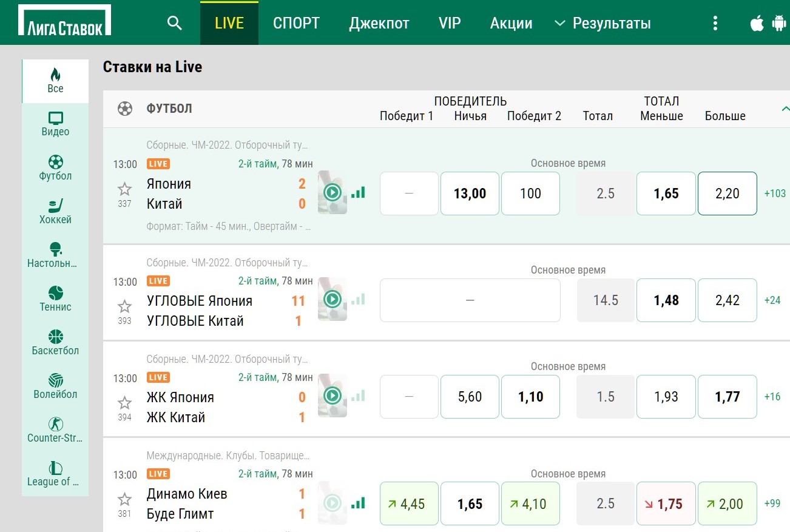The image size is (790, 532).
Task: Open the three-dot more options menu
Action: (715, 23)
